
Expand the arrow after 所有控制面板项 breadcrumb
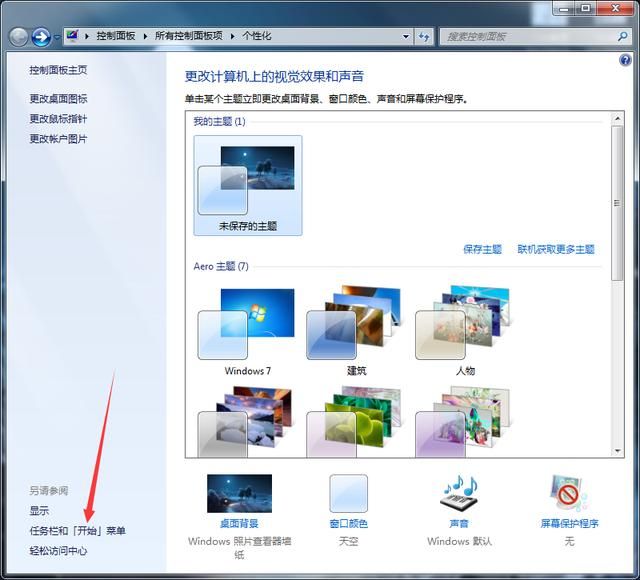(x=233, y=36)
